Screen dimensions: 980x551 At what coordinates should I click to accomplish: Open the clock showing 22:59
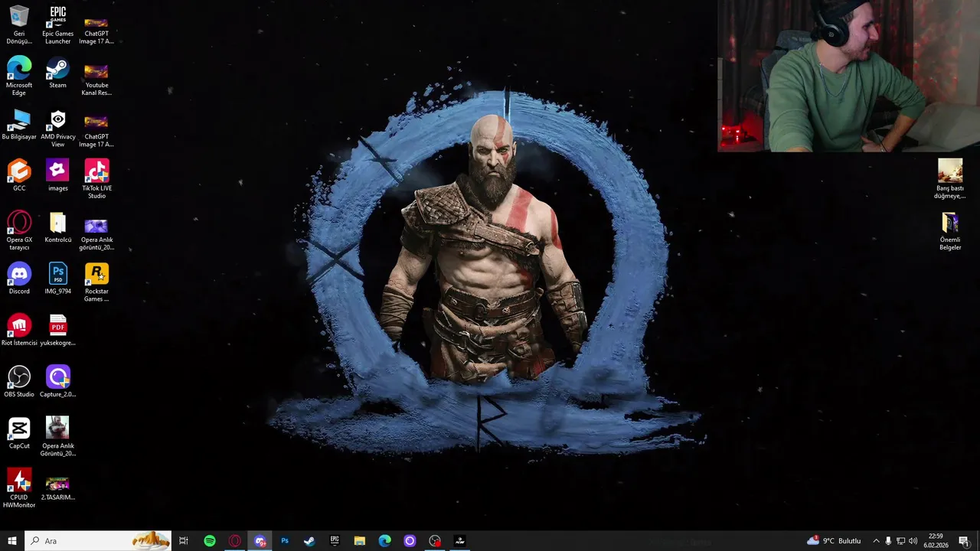936,541
